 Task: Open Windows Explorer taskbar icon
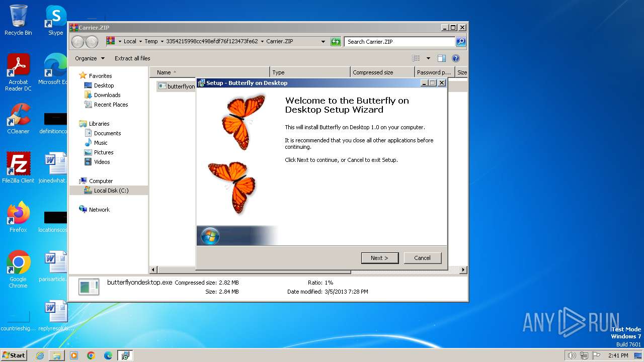[57, 355]
